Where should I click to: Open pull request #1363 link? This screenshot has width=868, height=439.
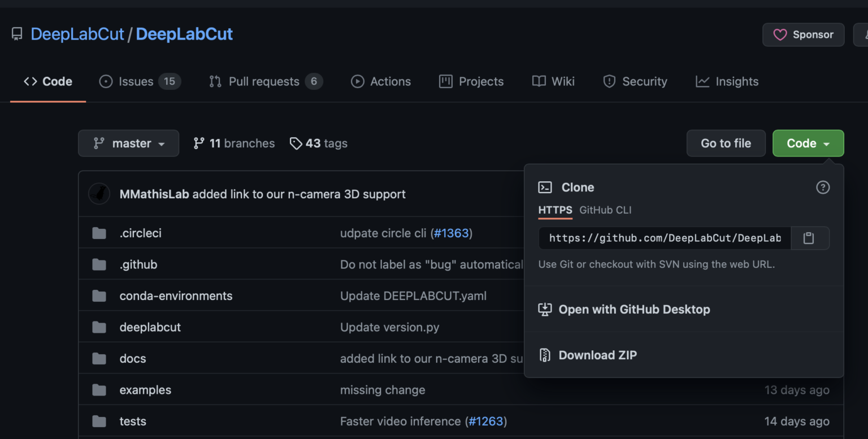coord(452,233)
